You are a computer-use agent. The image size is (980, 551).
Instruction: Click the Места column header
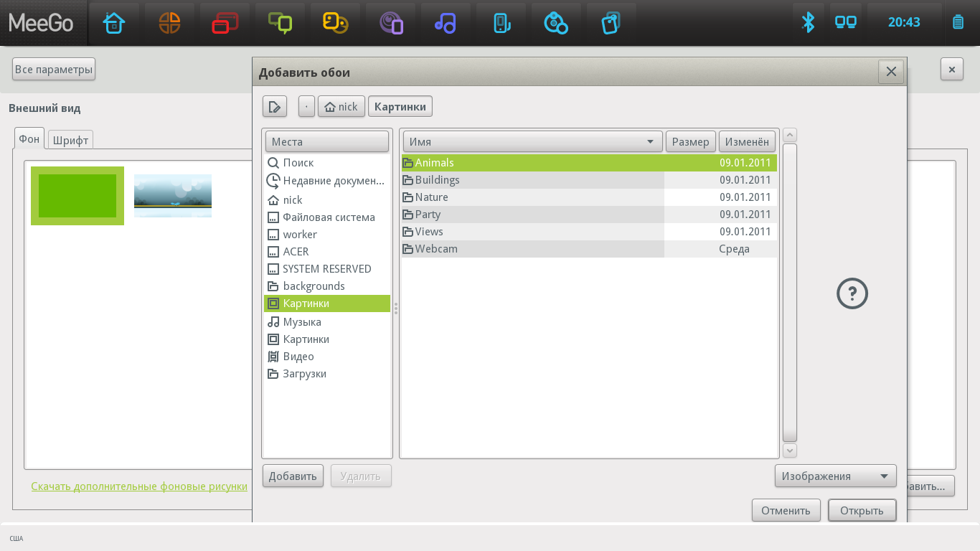[x=326, y=142]
